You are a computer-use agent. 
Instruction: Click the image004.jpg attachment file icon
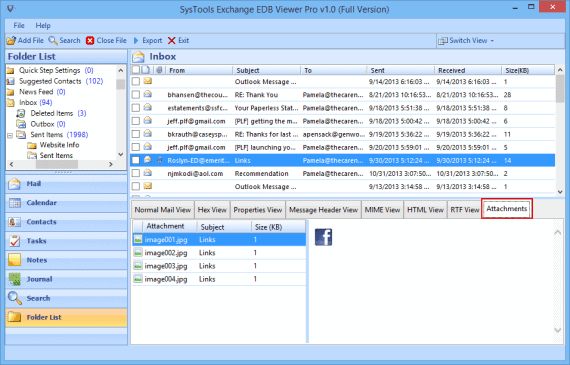(138, 279)
